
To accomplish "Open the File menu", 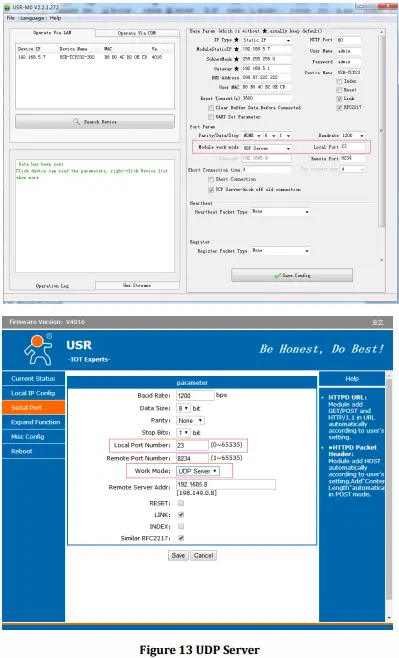I will 10,18.
